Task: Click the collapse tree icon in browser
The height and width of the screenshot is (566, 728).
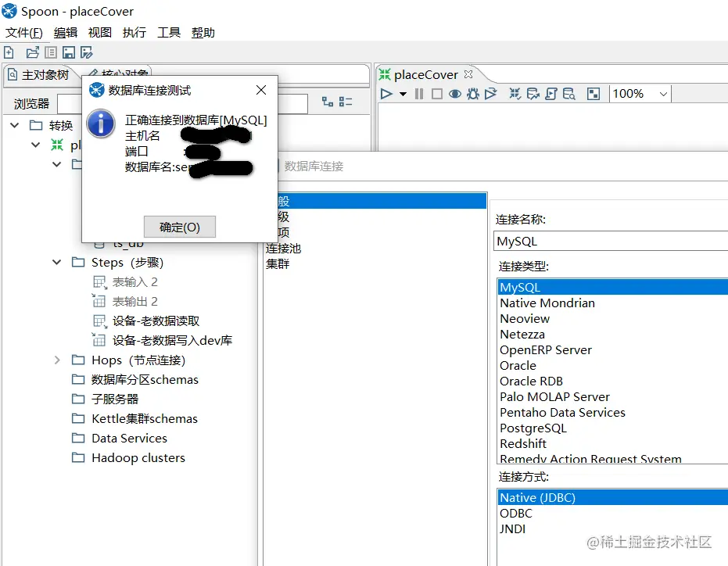Action: pyautogui.click(x=346, y=102)
